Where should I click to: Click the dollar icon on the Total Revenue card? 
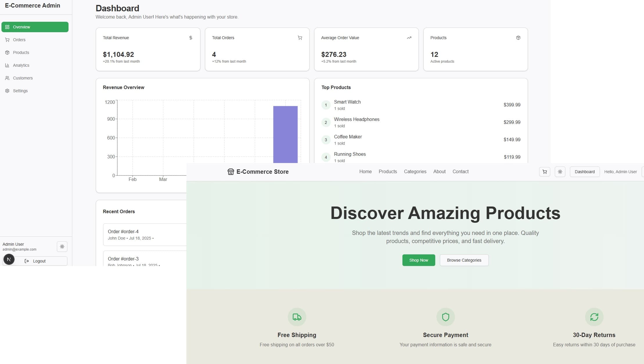[x=191, y=38]
